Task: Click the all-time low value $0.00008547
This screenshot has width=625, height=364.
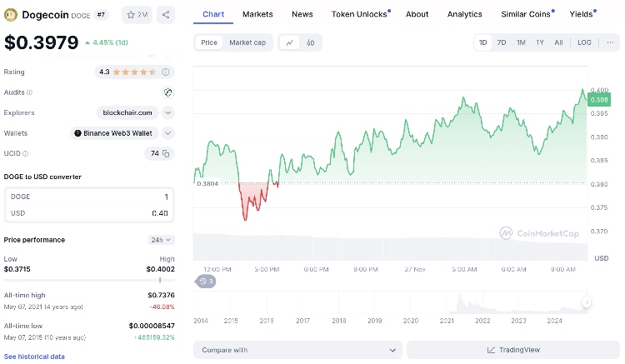Action: point(152,326)
